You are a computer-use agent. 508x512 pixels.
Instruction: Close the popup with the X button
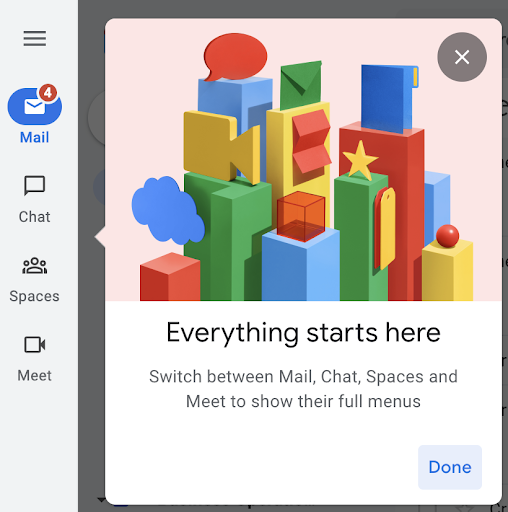click(462, 57)
